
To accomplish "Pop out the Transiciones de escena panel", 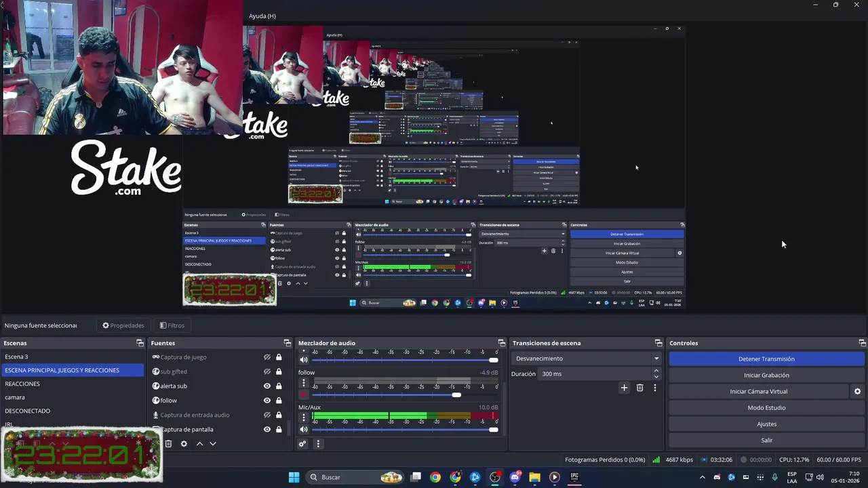I will pyautogui.click(x=658, y=343).
